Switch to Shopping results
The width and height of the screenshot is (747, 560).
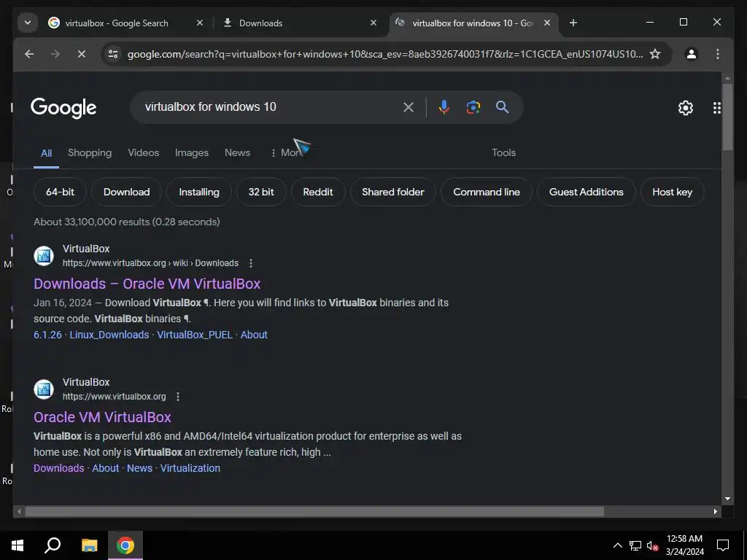click(90, 153)
